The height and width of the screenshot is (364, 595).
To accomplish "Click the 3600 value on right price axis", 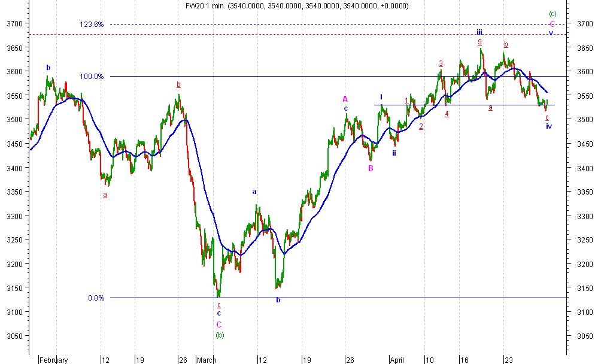I will point(585,71).
